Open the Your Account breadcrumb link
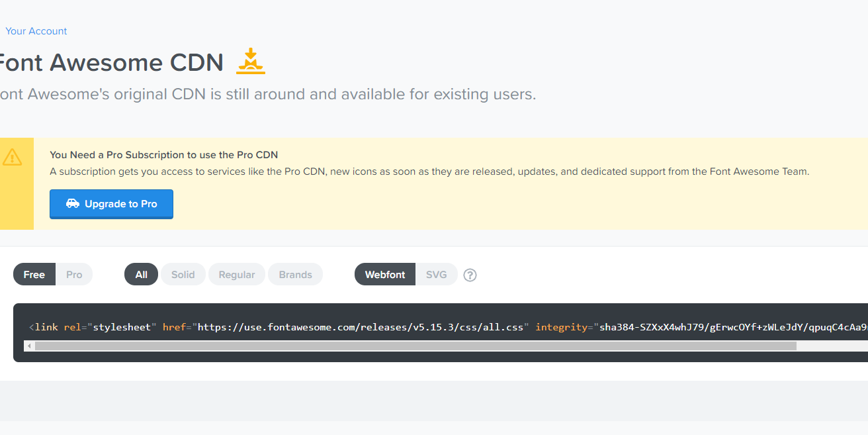 [x=36, y=31]
